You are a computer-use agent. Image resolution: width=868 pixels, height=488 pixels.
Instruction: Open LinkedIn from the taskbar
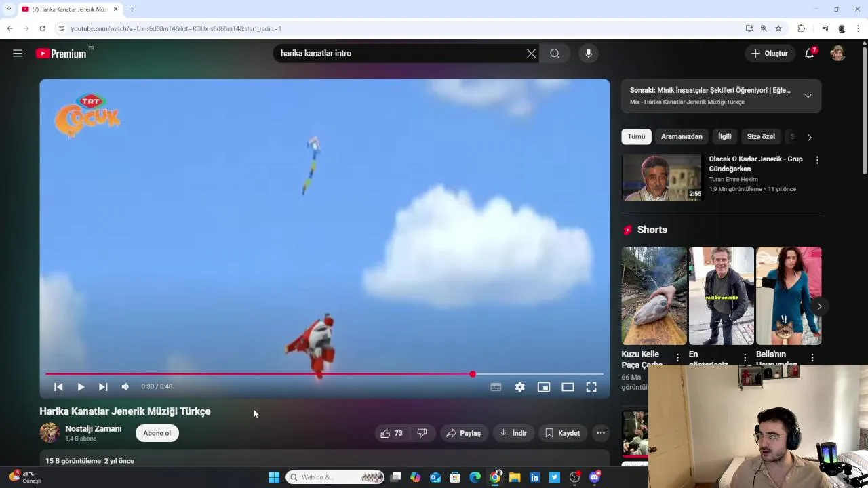[534, 477]
